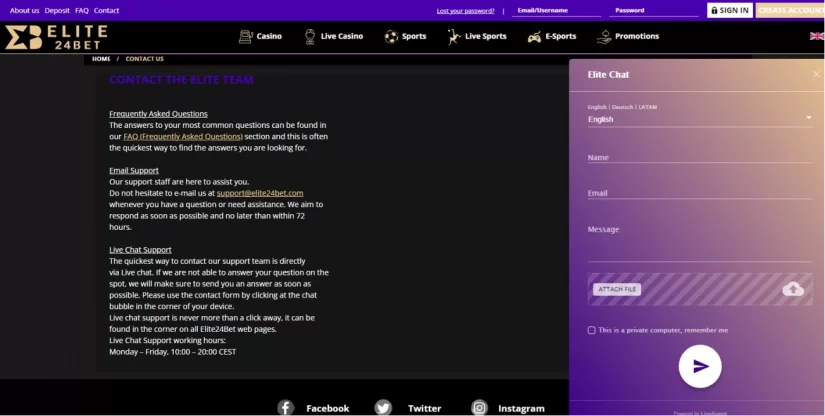
Task: Click the 'Email Support' heading
Action: pyautogui.click(x=134, y=170)
